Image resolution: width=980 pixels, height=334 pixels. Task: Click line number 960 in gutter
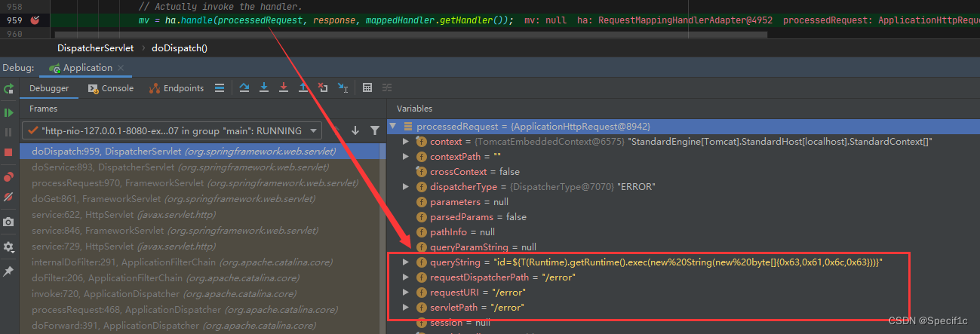[x=13, y=34]
